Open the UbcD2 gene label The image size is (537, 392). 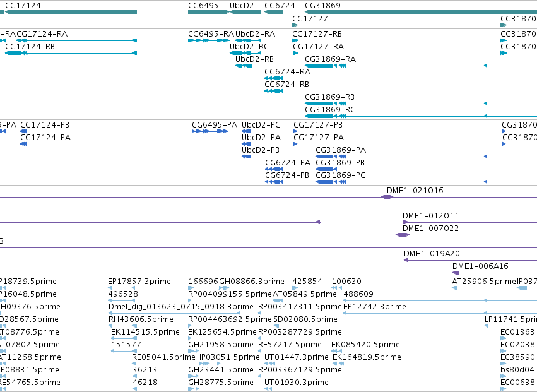[242, 6]
